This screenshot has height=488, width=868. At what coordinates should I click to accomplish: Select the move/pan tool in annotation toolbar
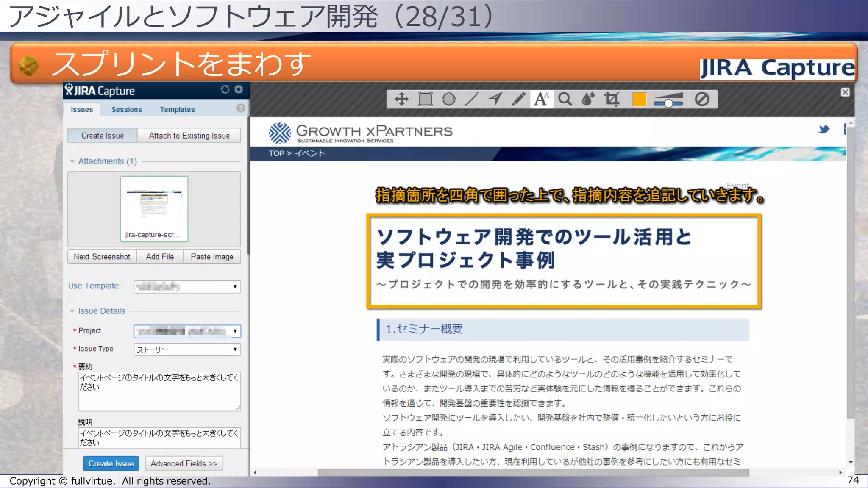[x=401, y=100]
